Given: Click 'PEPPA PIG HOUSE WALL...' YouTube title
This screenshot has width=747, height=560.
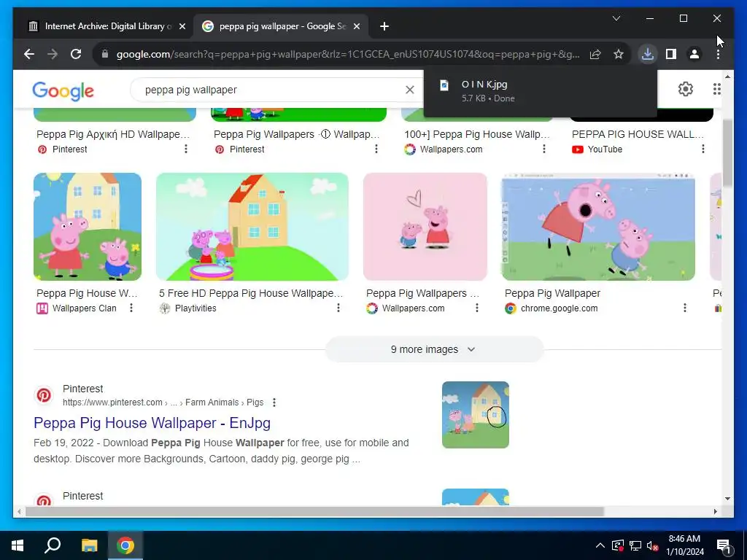Looking at the screenshot, I should coord(638,134).
